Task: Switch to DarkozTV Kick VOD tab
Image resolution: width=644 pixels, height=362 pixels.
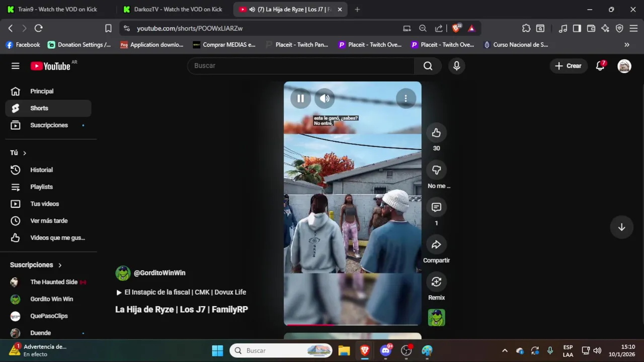Action: [174, 10]
